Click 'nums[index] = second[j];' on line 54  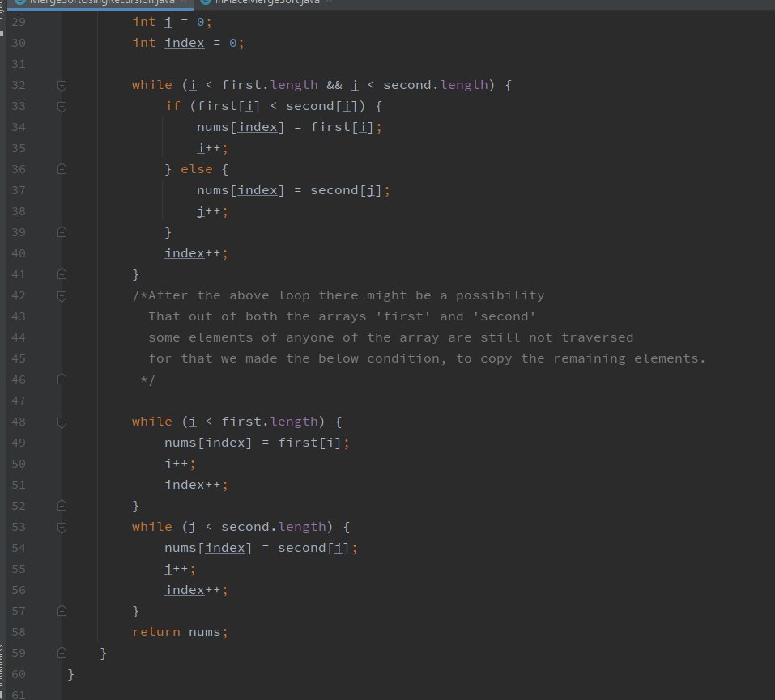coord(261,548)
